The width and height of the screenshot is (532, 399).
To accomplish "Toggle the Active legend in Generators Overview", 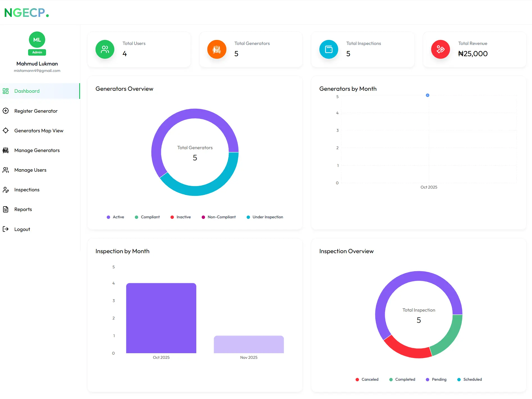I will coord(115,217).
